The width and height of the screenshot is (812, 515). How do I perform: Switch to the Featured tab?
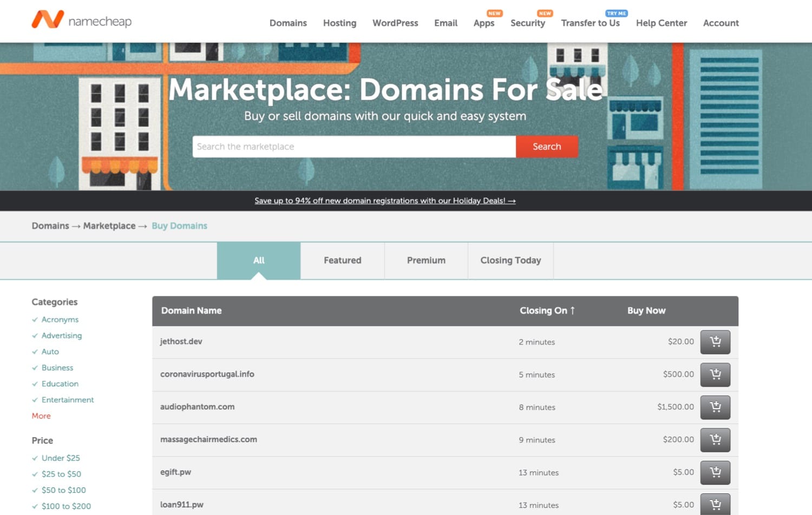click(x=342, y=260)
